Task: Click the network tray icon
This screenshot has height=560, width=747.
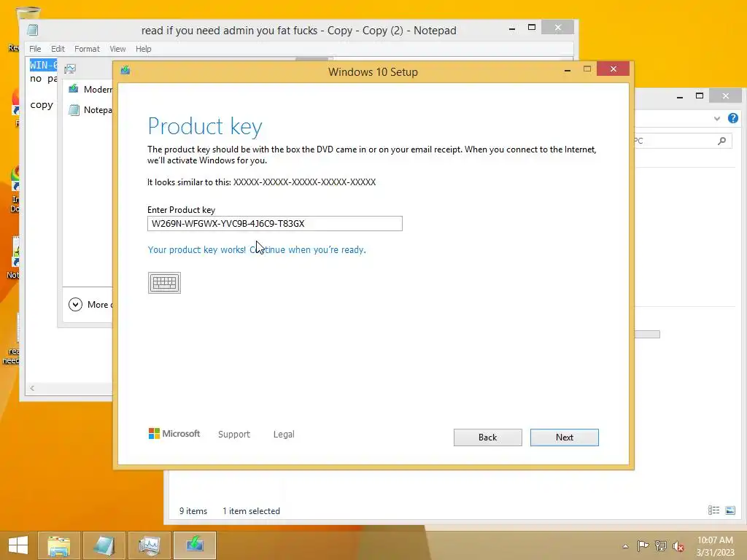Action: coord(661,545)
